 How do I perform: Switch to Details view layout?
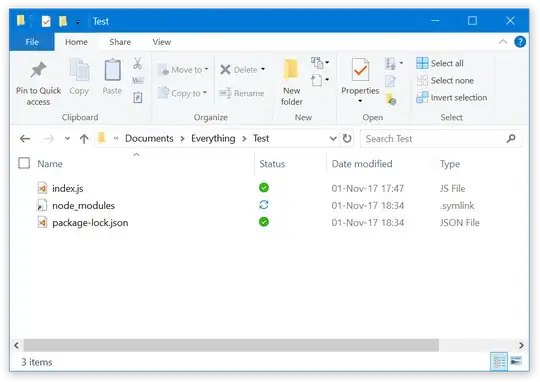[x=499, y=362]
